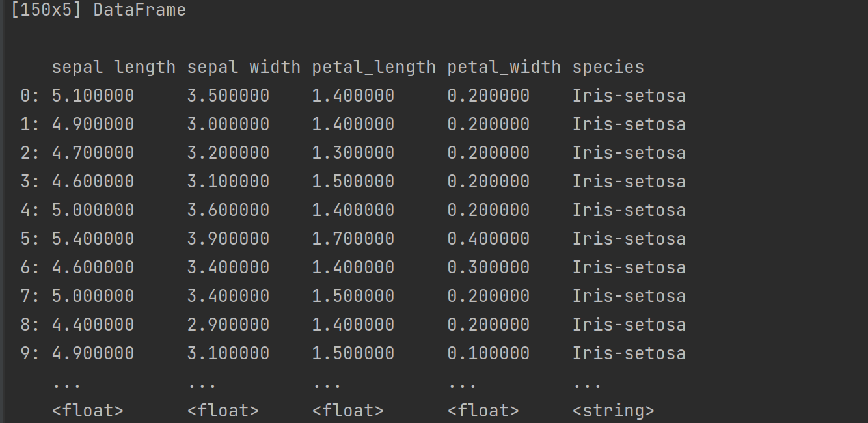Select the 'sepal width' column header
Screen dimensions: 868x423
pyautogui.click(x=244, y=67)
